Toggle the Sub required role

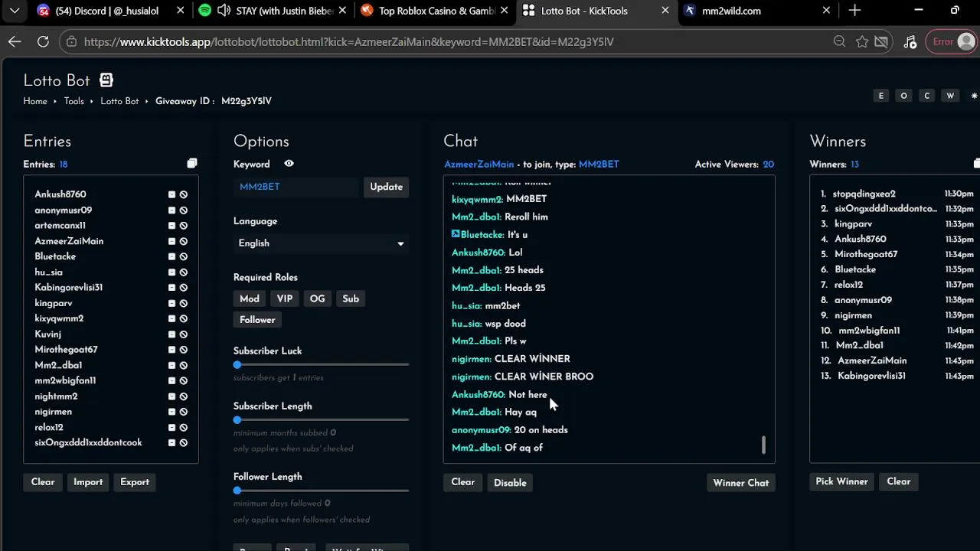coord(351,298)
